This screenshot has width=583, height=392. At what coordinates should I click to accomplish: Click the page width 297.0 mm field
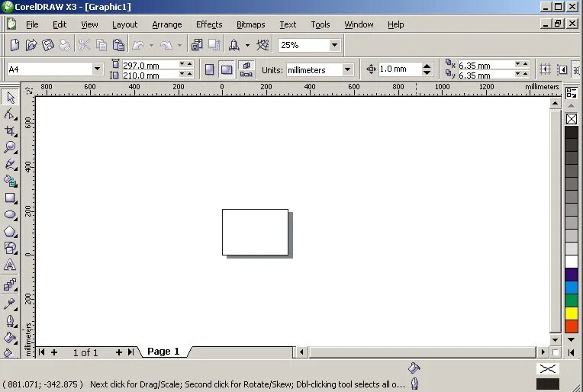150,65
